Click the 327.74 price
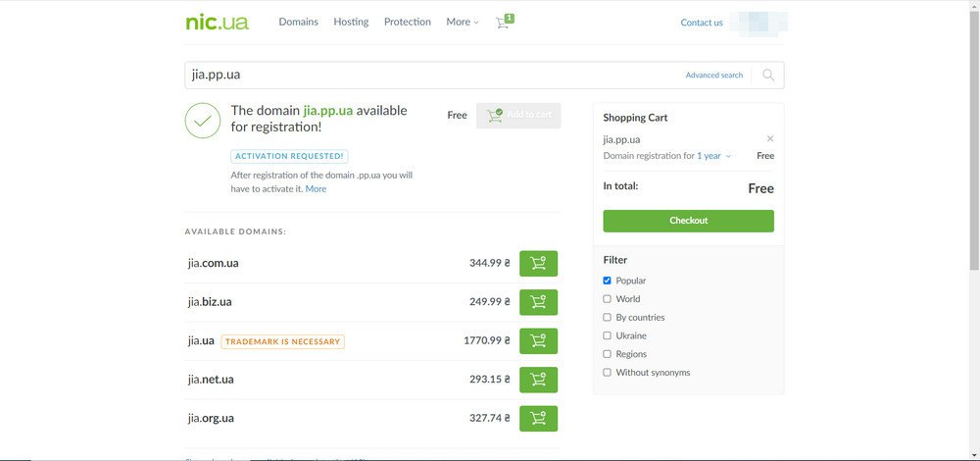This screenshot has height=461, width=980. 490,419
